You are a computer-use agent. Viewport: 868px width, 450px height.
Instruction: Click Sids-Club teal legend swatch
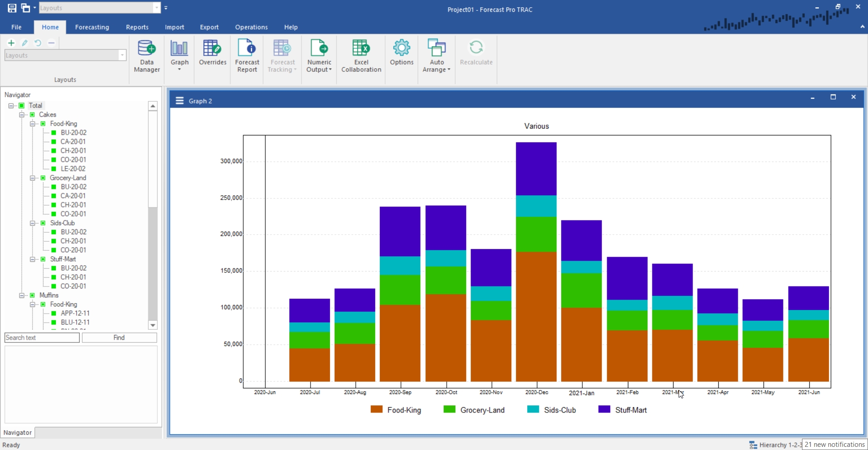(533, 409)
